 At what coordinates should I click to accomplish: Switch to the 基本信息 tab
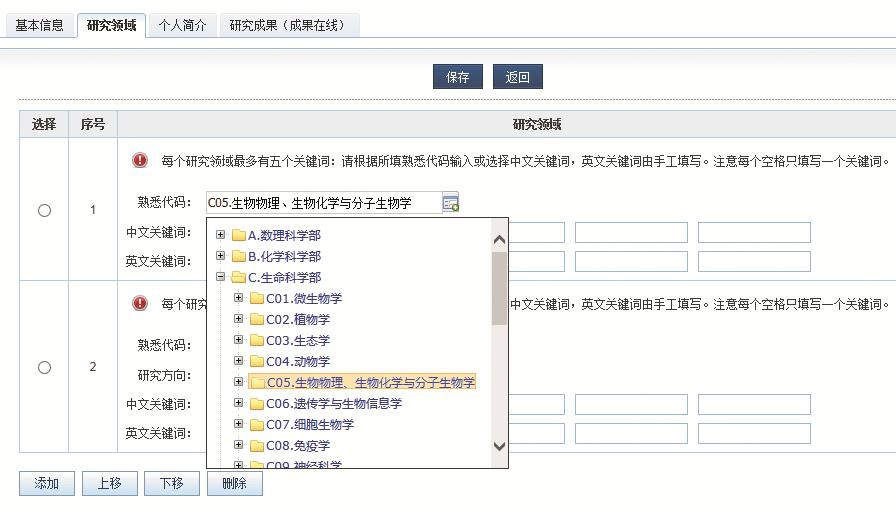coord(39,25)
